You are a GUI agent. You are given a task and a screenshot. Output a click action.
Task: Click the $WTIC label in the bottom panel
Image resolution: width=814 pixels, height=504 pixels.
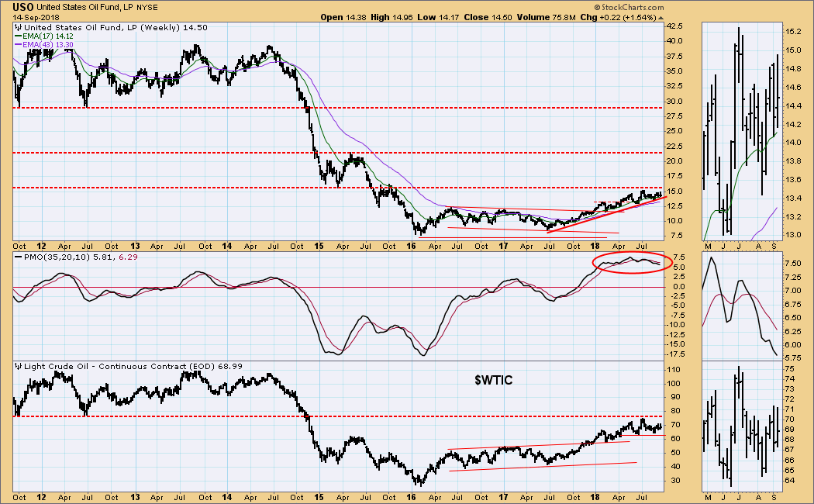coord(493,380)
